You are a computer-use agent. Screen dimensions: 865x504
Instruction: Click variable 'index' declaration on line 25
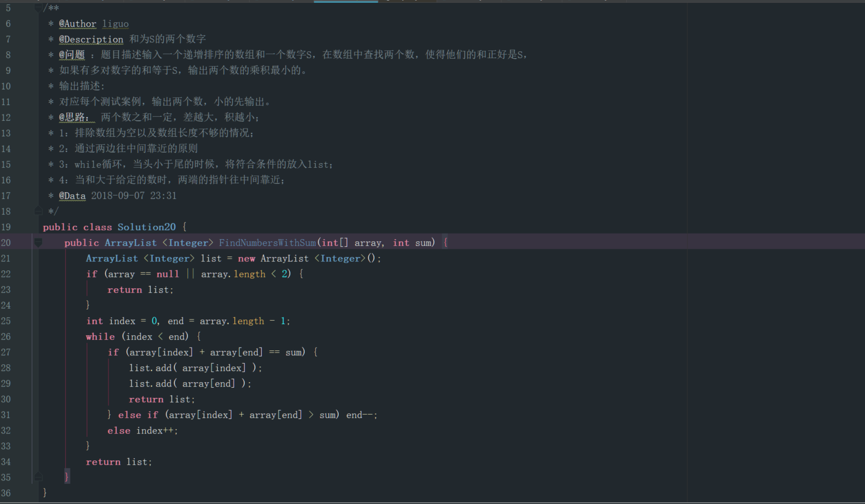coord(122,321)
